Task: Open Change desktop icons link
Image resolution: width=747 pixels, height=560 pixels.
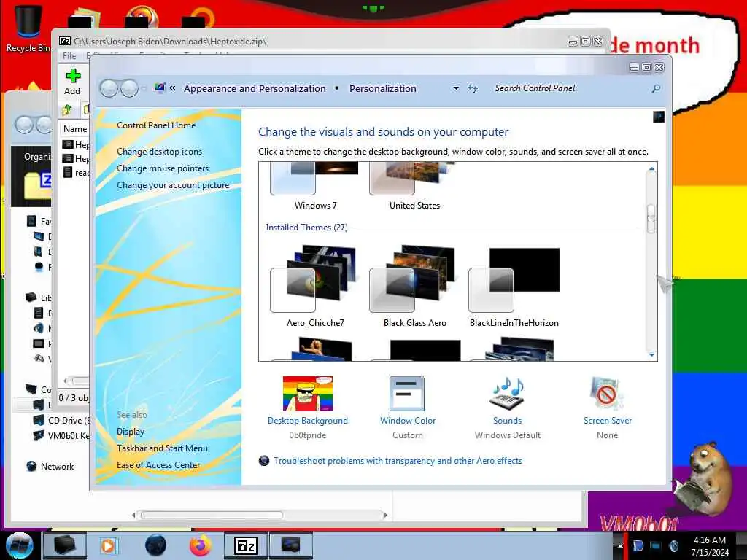Action: 159,152
